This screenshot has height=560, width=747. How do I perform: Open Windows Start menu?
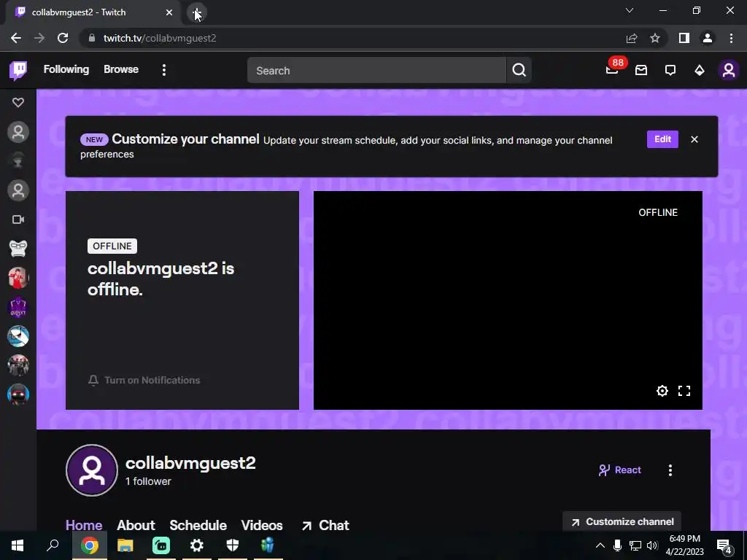[18, 545]
